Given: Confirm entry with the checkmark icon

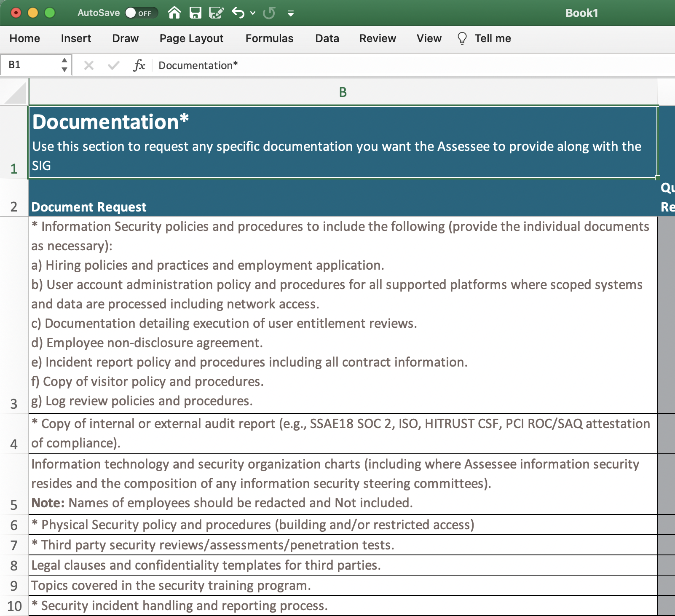Looking at the screenshot, I should pos(114,65).
